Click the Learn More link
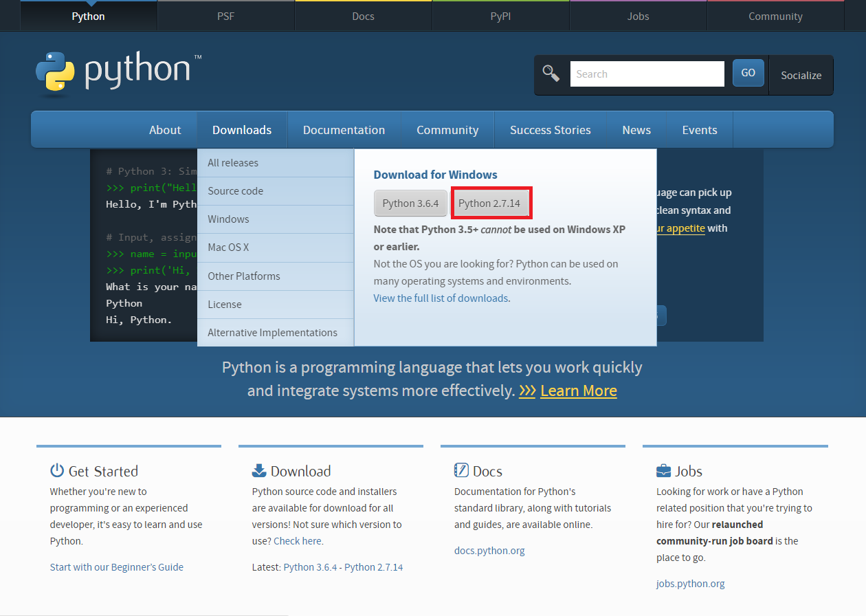This screenshot has width=866, height=616. [x=579, y=390]
